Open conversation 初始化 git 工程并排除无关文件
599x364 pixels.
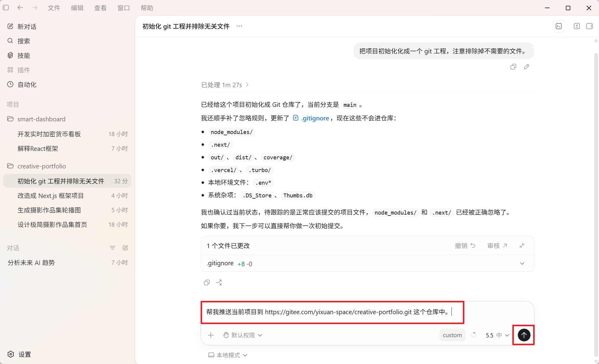click(67, 181)
